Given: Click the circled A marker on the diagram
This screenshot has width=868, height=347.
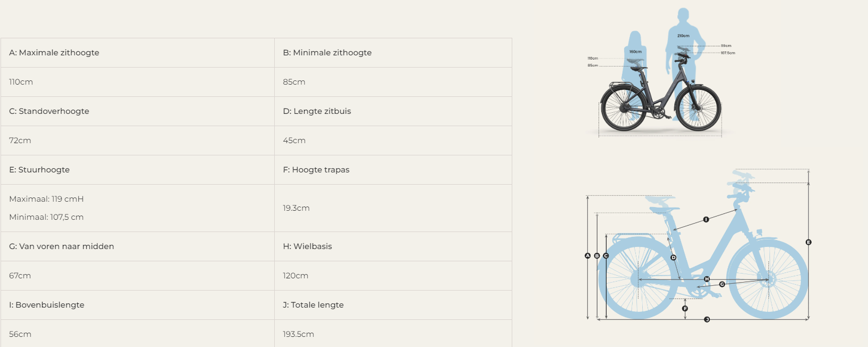Looking at the screenshot, I should point(588,256).
